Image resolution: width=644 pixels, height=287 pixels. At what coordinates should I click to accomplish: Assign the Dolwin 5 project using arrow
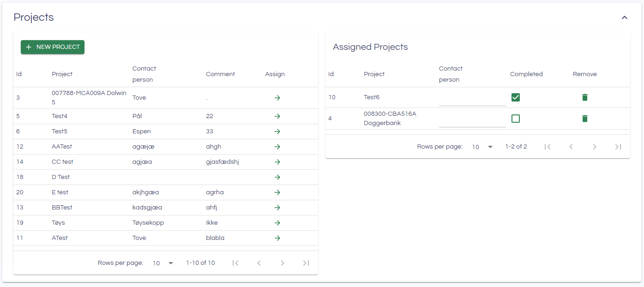[x=277, y=98]
